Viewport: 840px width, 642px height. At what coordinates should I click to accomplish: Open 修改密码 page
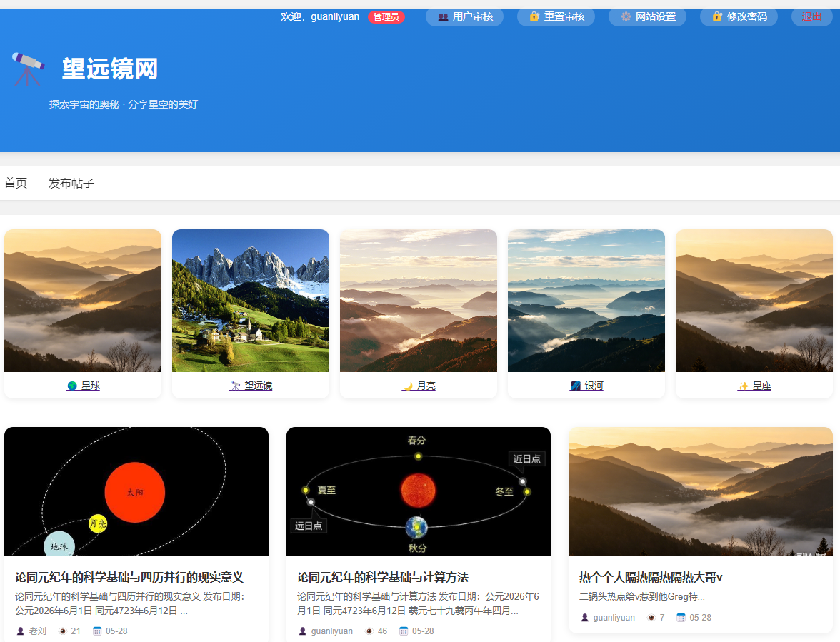(x=739, y=16)
